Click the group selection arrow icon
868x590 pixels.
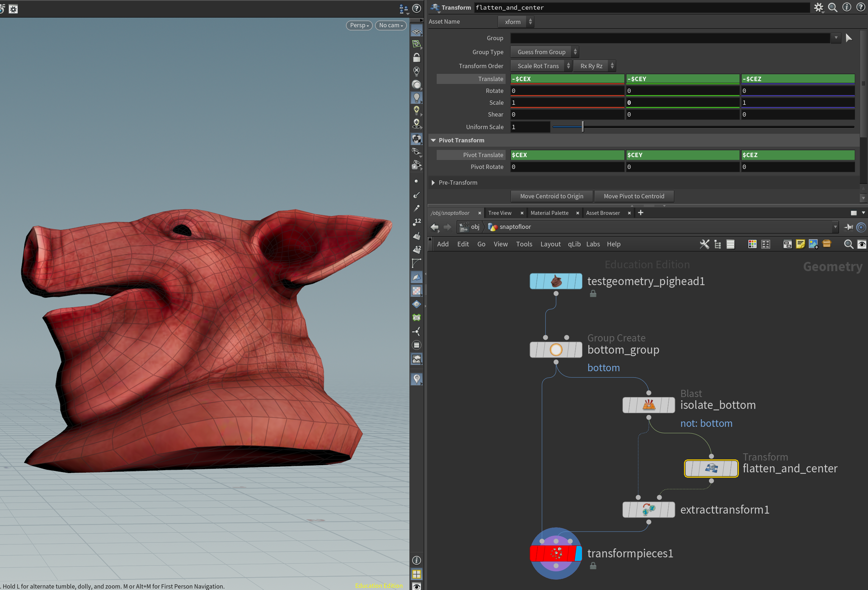tap(849, 38)
